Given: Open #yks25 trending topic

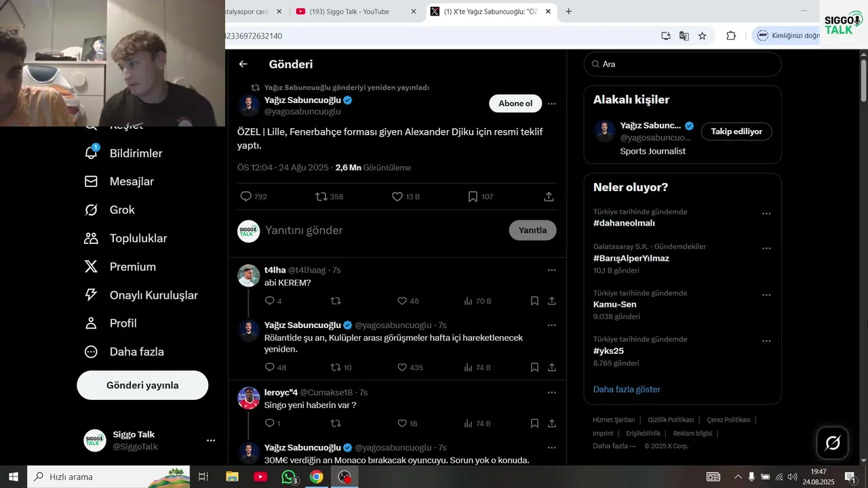Looking at the screenshot, I should click(608, 350).
